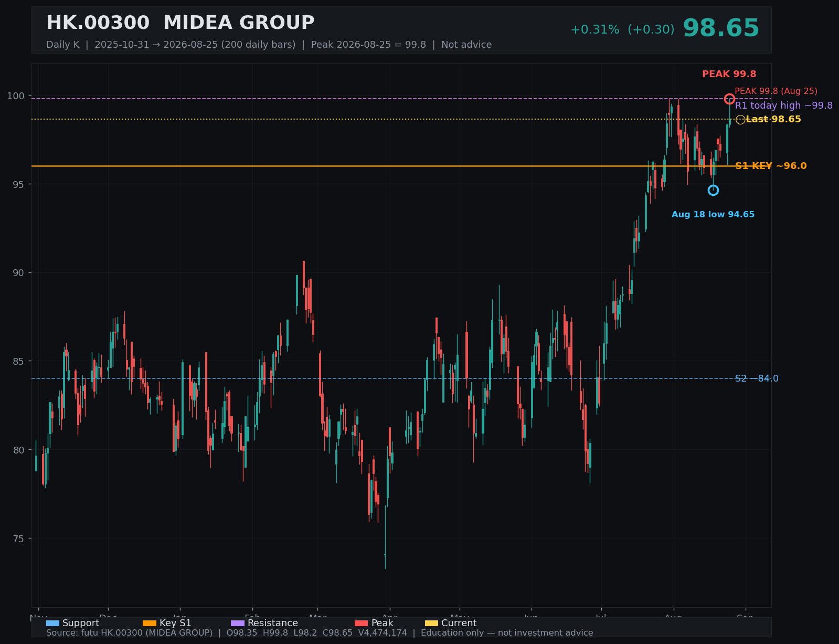Click the 100 tick on the price axis
The height and width of the screenshot is (644, 839).
pyautogui.click(x=16, y=96)
